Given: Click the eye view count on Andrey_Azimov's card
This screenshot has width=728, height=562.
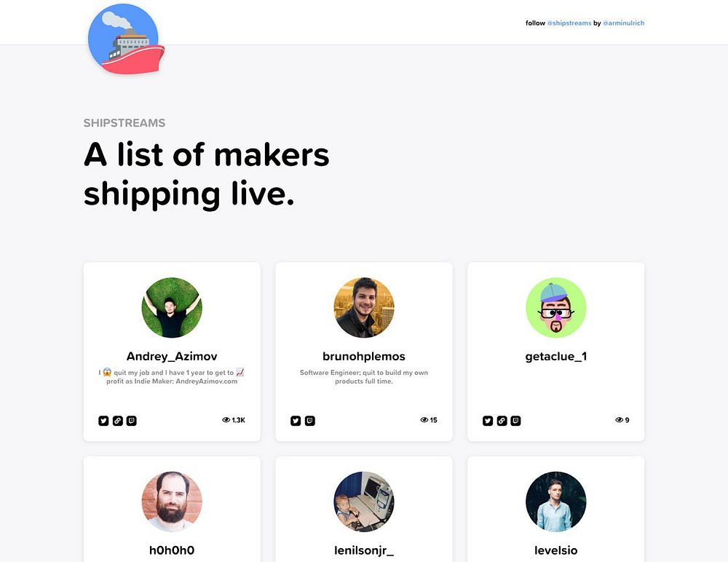Looking at the screenshot, I should 234,420.
